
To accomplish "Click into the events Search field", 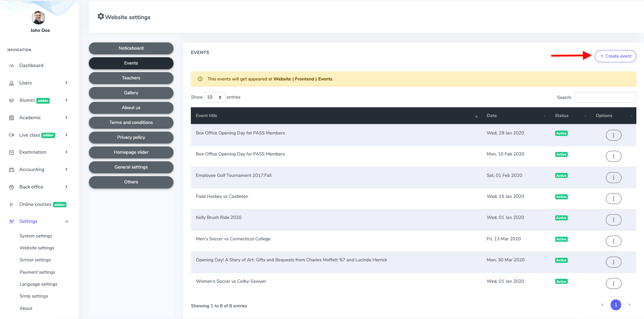I will coord(605,97).
